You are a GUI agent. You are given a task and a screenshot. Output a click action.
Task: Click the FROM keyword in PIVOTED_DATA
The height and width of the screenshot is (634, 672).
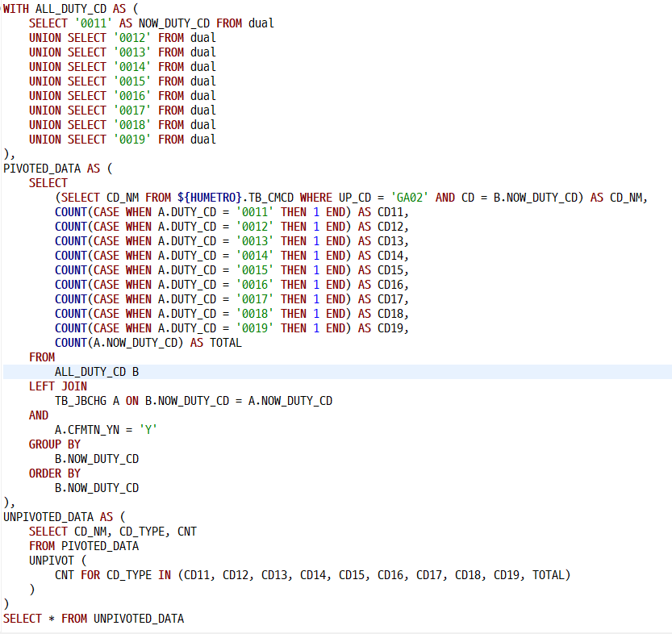tap(42, 357)
